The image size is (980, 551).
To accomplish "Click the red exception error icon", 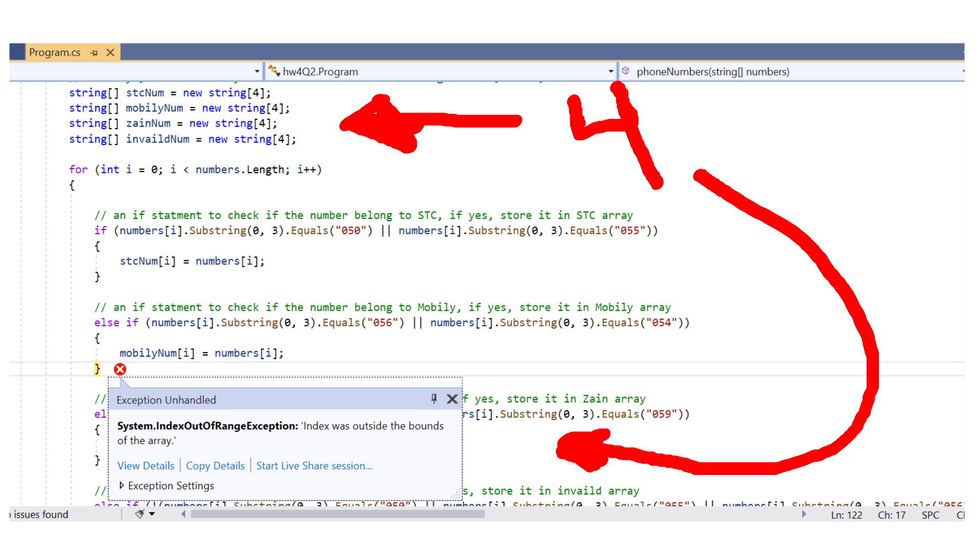I will [120, 369].
